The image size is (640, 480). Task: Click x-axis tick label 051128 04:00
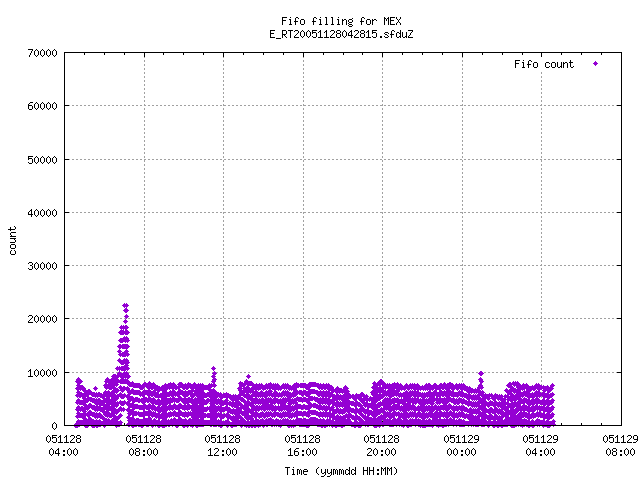pos(63,446)
